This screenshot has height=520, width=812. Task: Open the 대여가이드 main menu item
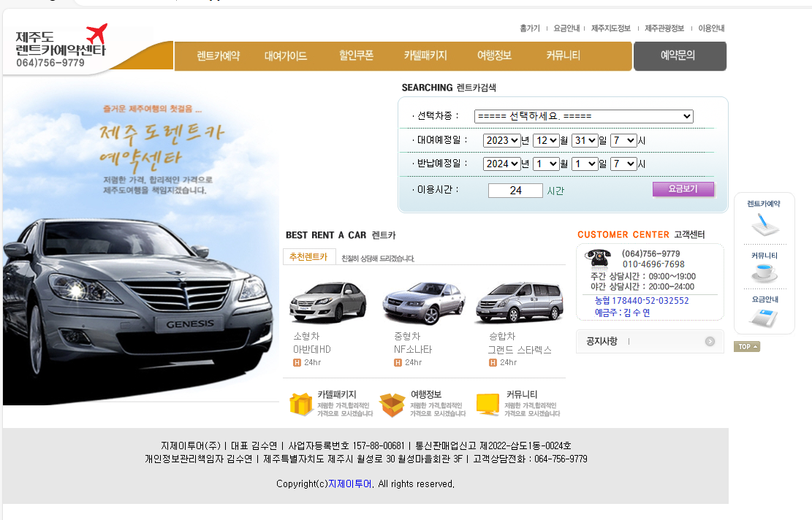coord(286,56)
